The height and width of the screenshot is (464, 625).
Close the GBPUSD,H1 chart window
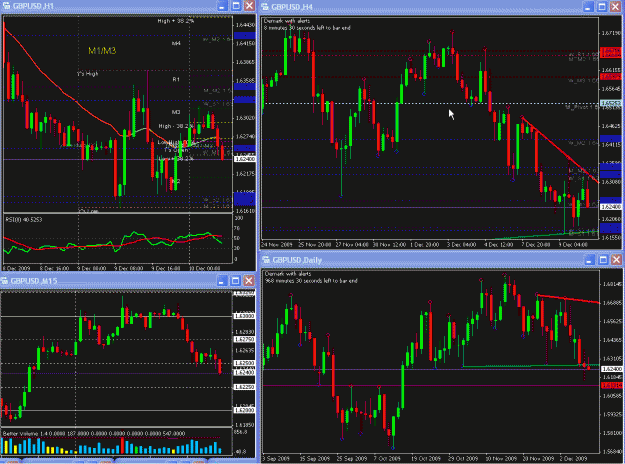(x=249, y=6)
